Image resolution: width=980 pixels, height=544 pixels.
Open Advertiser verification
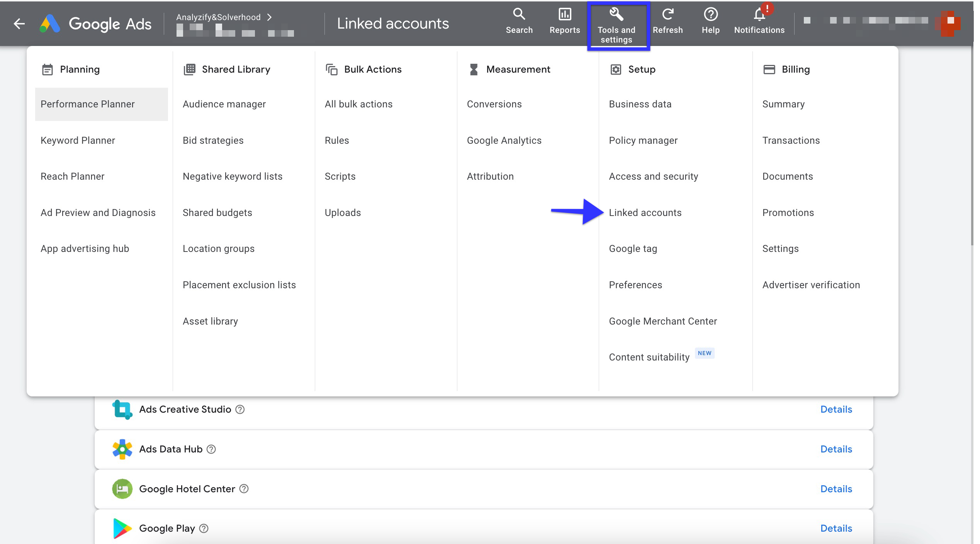pos(811,285)
